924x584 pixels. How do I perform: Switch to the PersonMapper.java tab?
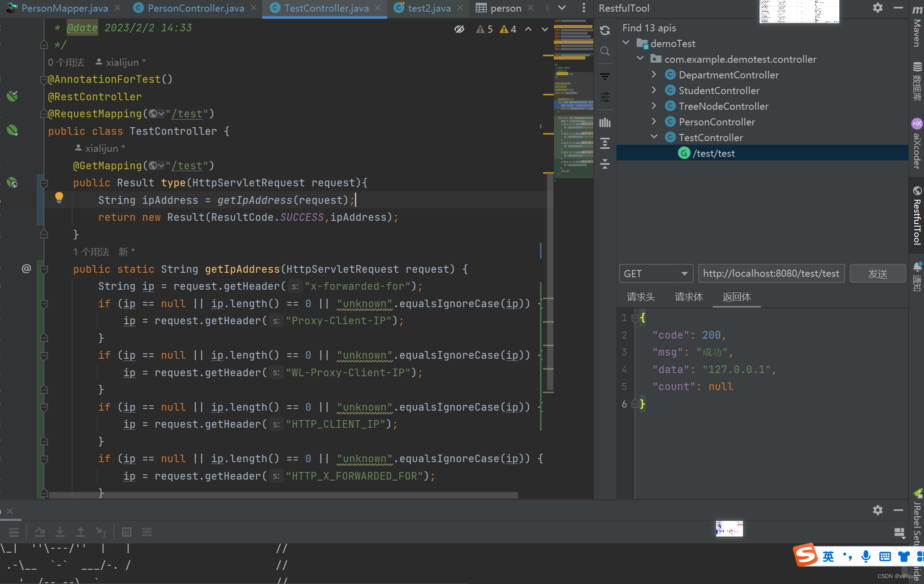pos(64,8)
